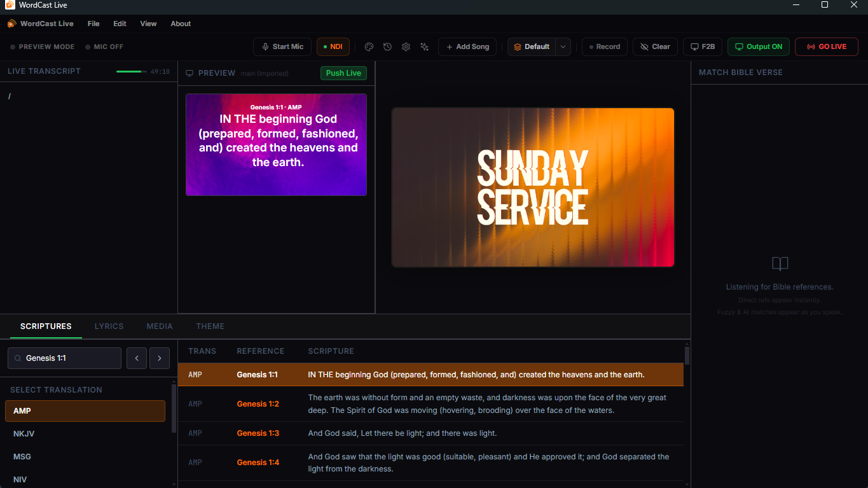Click search magnifier icon in scripture search
868x488 pixels.
point(18,358)
